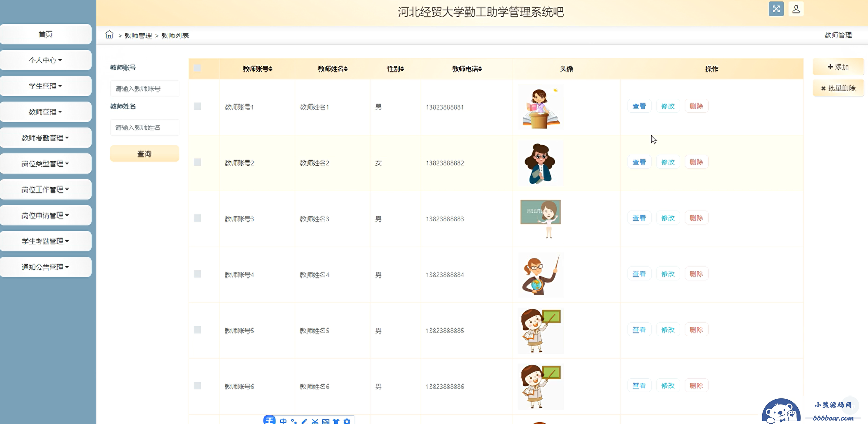Expand the 教师管理 sidebar menu
The image size is (868, 424).
[46, 112]
